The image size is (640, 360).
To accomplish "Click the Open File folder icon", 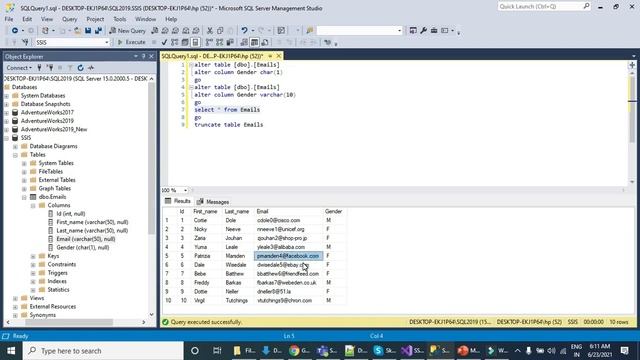I will [x=77, y=31].
